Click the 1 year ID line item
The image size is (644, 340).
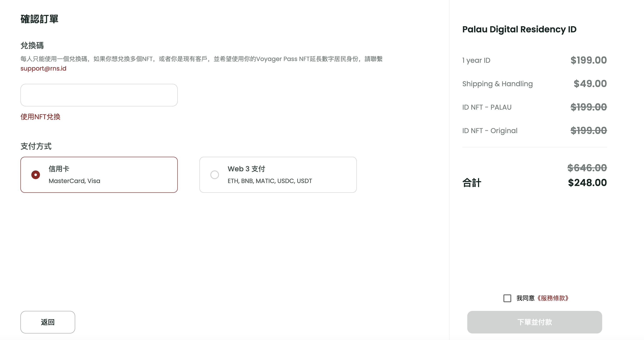click(x=534, y=60)
